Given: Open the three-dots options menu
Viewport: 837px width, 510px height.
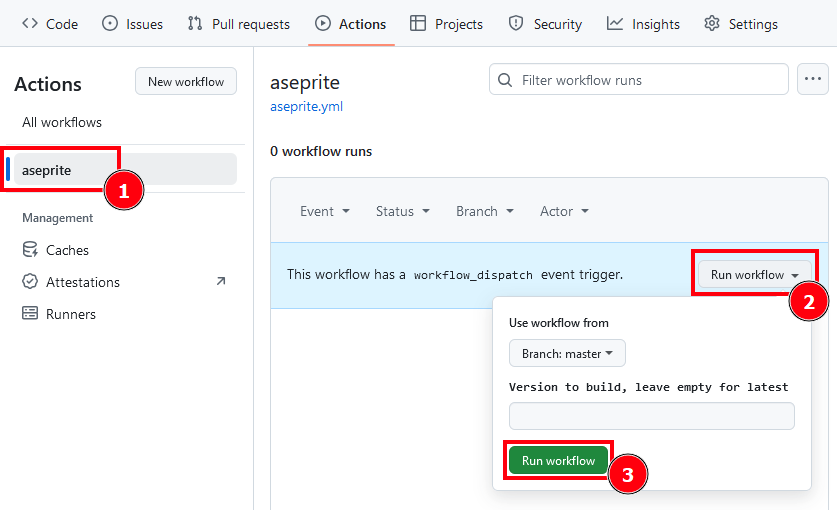Looking at the screenshot, I should [x=812, y=79].
